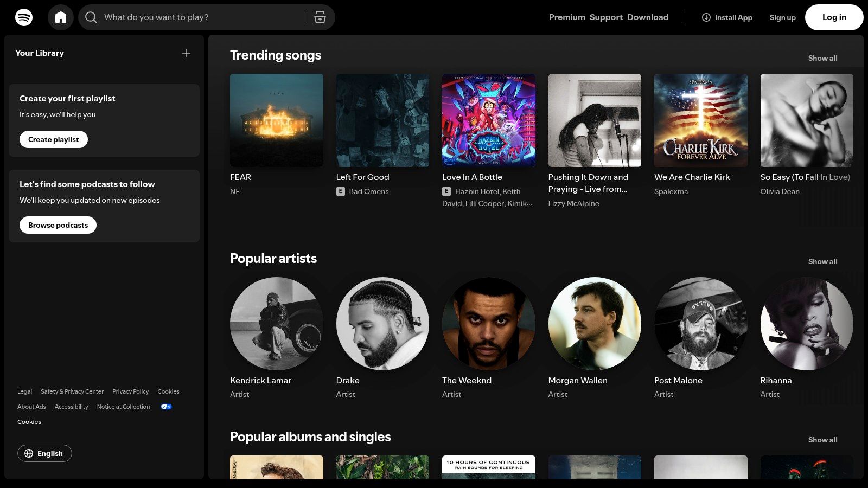Show all Trending songs
Image resolution: width=868 pixels, height=488 pixels.
click(x=822, y=58)
